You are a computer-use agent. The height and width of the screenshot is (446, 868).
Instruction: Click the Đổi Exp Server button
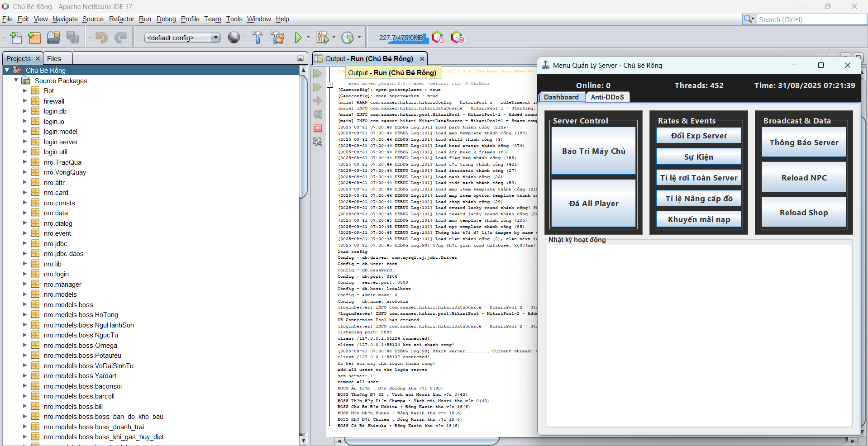tap(699, 136)
